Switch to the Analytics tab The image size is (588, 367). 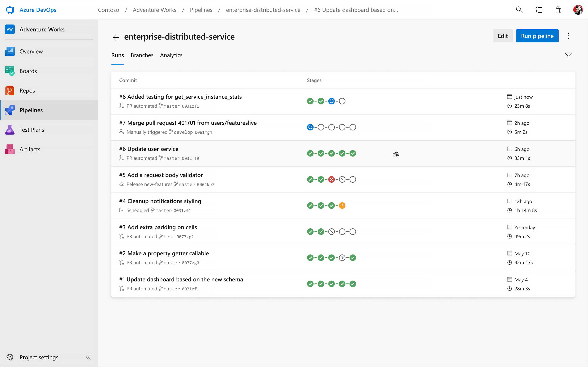[171, 55]
